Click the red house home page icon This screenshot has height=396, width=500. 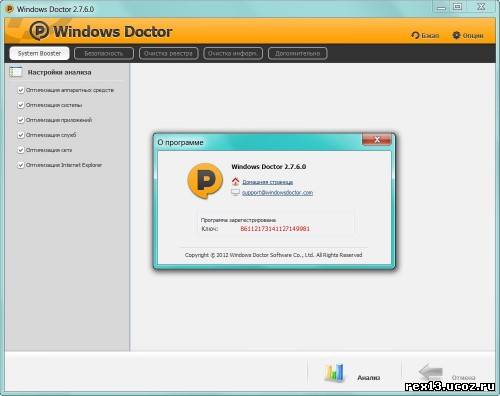(x=235, y=182)
